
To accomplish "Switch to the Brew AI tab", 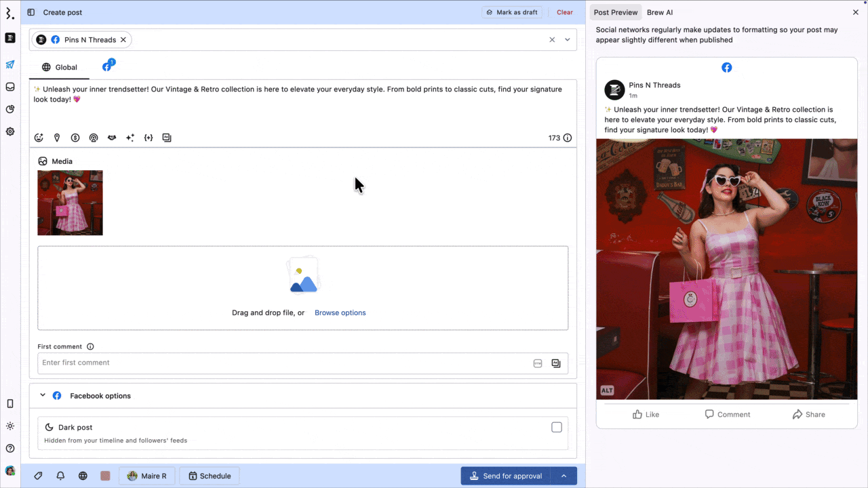I will pos(659,12).
